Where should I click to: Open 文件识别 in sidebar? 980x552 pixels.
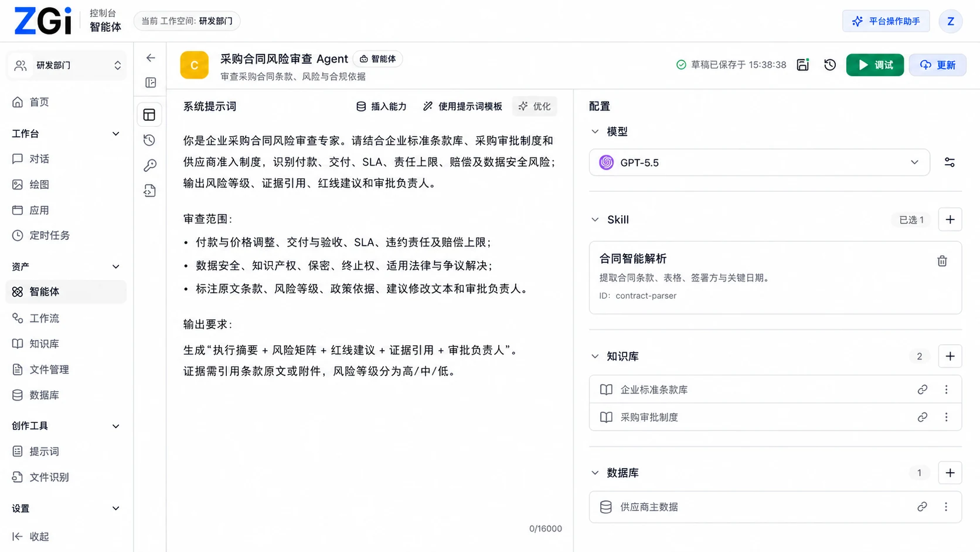click(x=66, y=477)
